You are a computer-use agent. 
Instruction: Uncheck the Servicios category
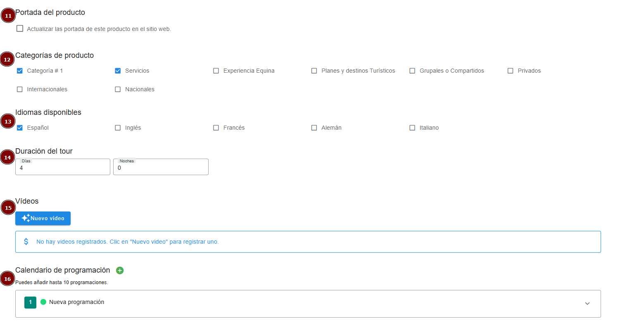118,71
